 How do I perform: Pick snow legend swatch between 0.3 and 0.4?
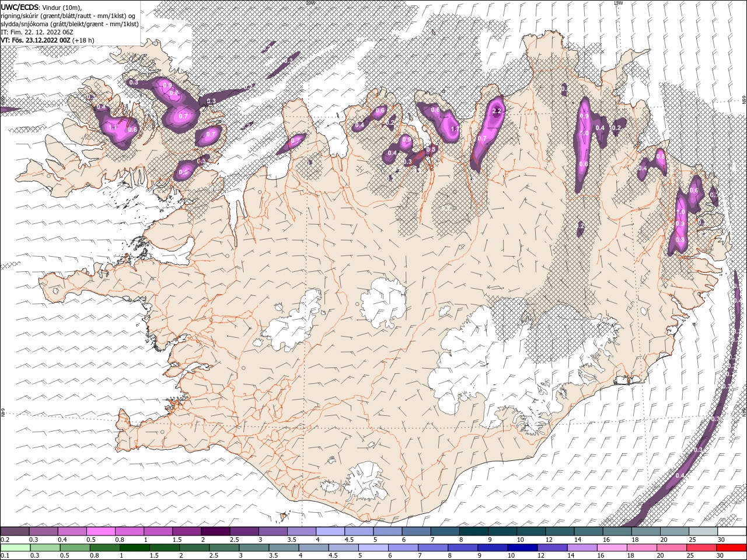(43, 531)
